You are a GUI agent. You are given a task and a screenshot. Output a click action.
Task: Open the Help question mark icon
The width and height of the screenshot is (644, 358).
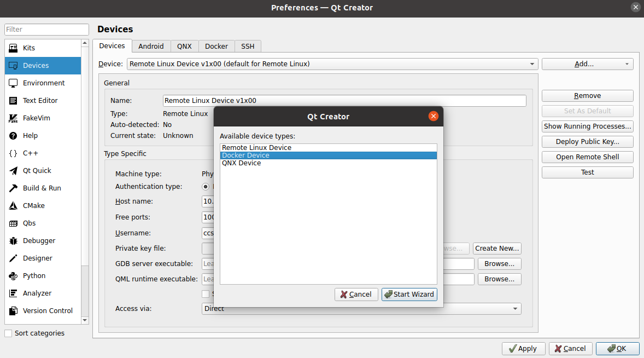[14, 136]
